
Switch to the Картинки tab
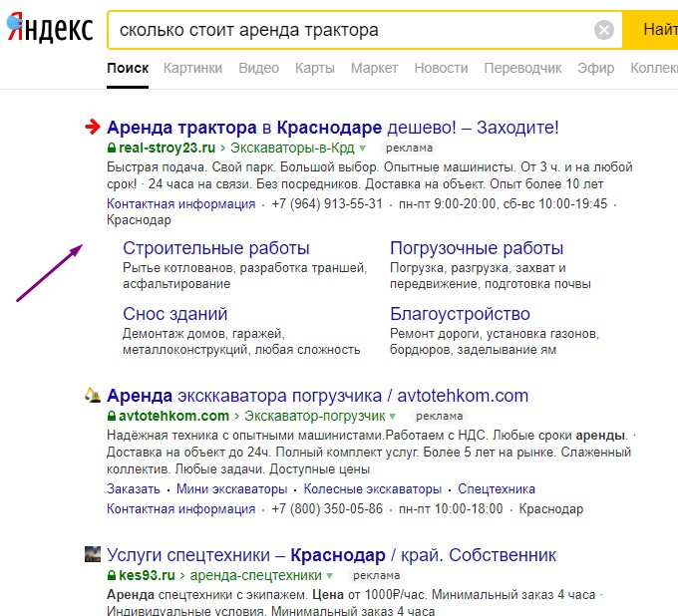(192, 68)
